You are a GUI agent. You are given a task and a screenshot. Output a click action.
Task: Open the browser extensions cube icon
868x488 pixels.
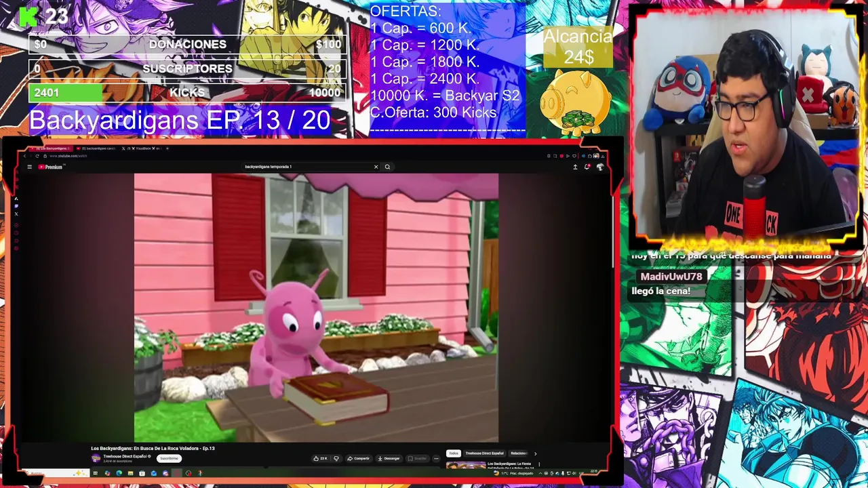click(x=590, y=156)
